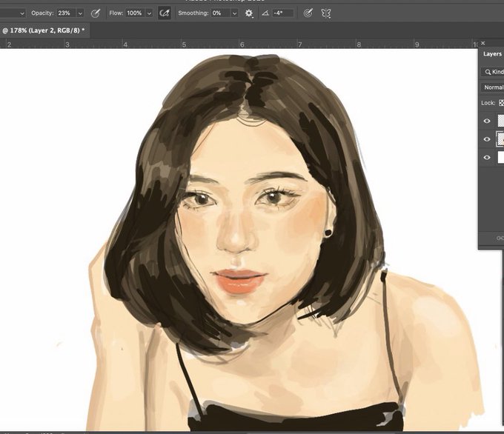Lock transparent pixels in Layers panel
This screenshot has width=504, height=434.
coord(501,103)
